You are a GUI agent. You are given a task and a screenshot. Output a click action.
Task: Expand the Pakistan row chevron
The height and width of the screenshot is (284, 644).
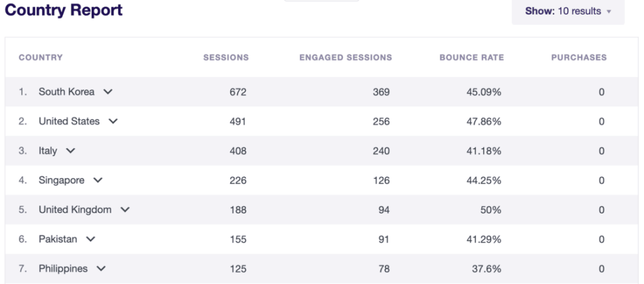(x=91, y=239)
